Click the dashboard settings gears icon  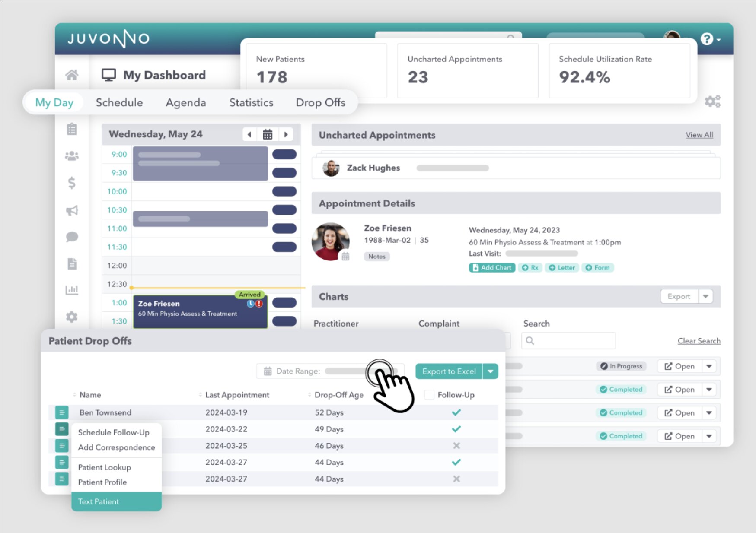pos(712,102)
